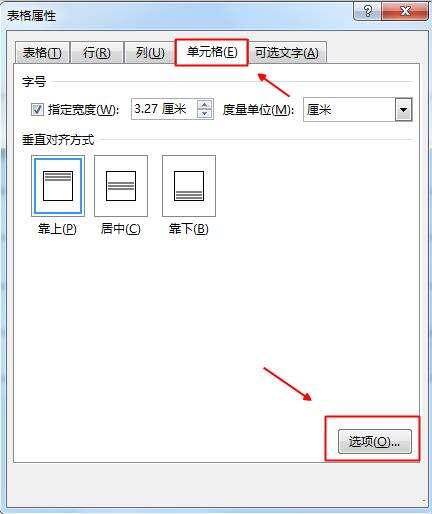Close the 表格属性 dialog
The width and height of the screenshot is (432, 514).
coord(405,11)
